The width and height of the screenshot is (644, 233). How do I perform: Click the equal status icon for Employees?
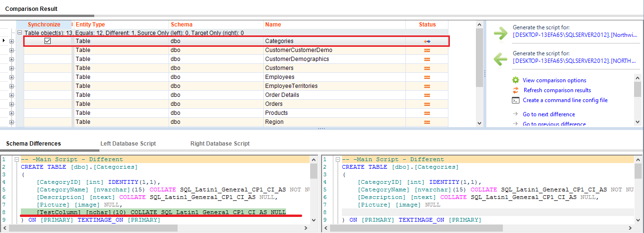(427, 77)
